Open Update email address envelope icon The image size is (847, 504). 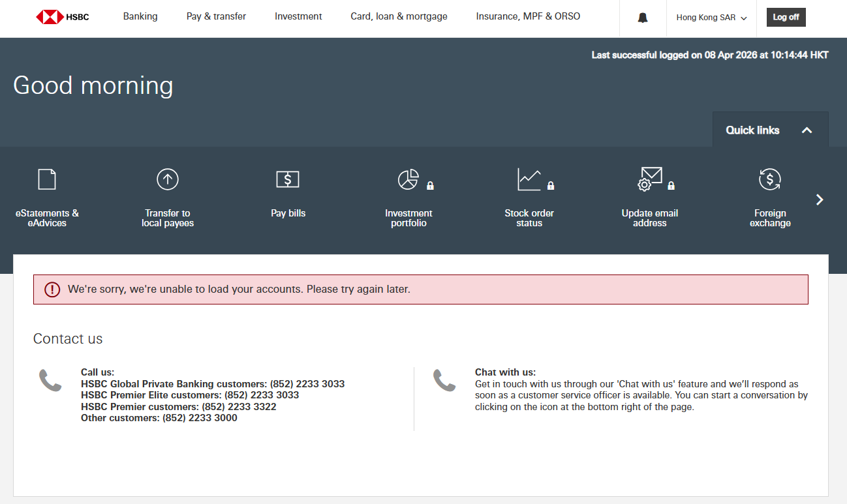pos(649,179)
